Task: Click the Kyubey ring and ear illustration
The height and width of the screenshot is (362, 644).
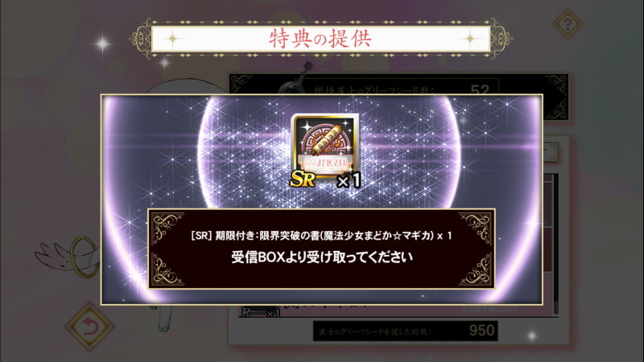Action: (68, 257)
